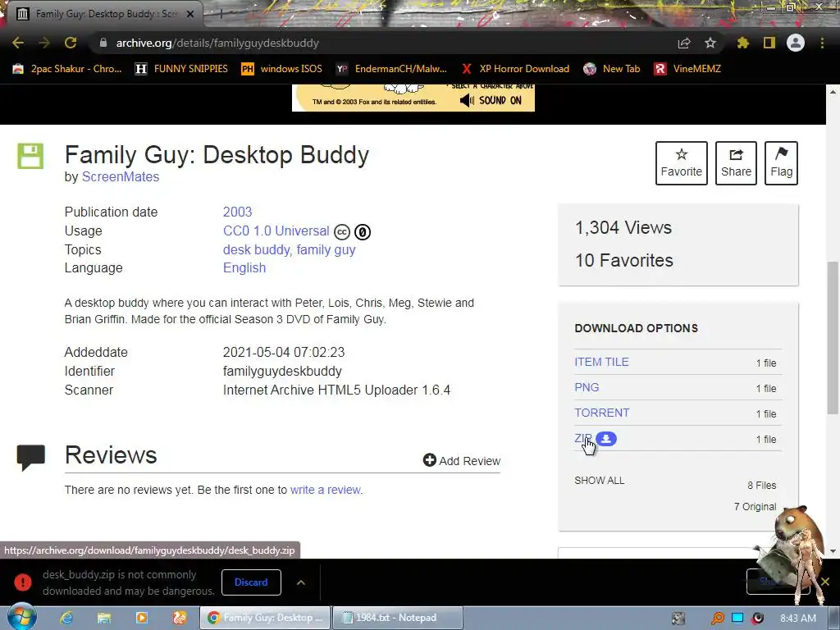Click the Creative Commons CC icon
The width and height of the screenshot is (840, 630).
pos(342,232)
